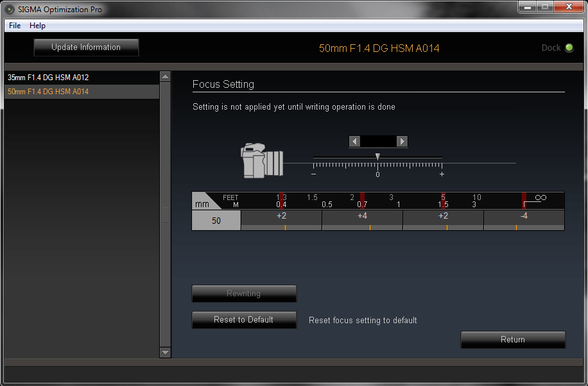
Task: Open the File menu
Action: tap(14, 26)
